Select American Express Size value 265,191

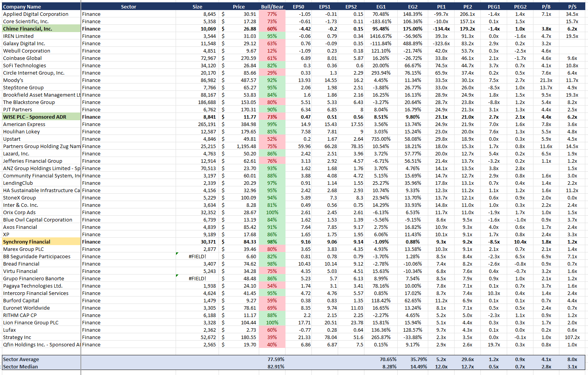197,124
